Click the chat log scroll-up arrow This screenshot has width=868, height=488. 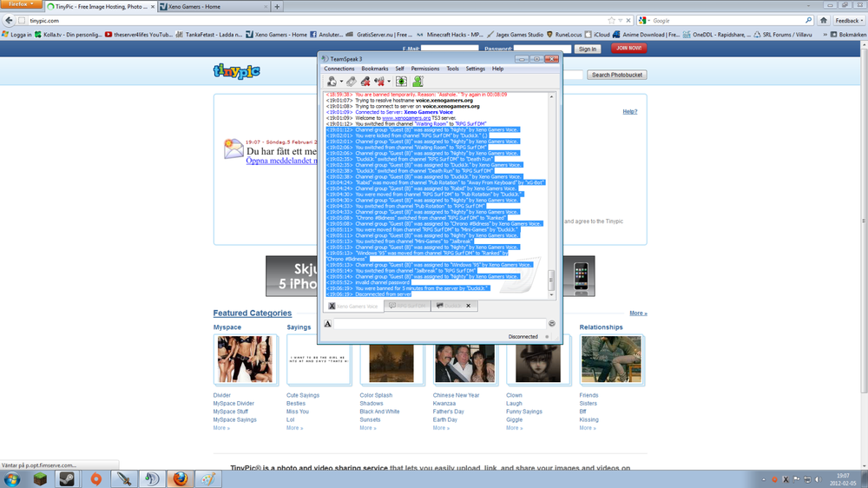pos(551,97)
